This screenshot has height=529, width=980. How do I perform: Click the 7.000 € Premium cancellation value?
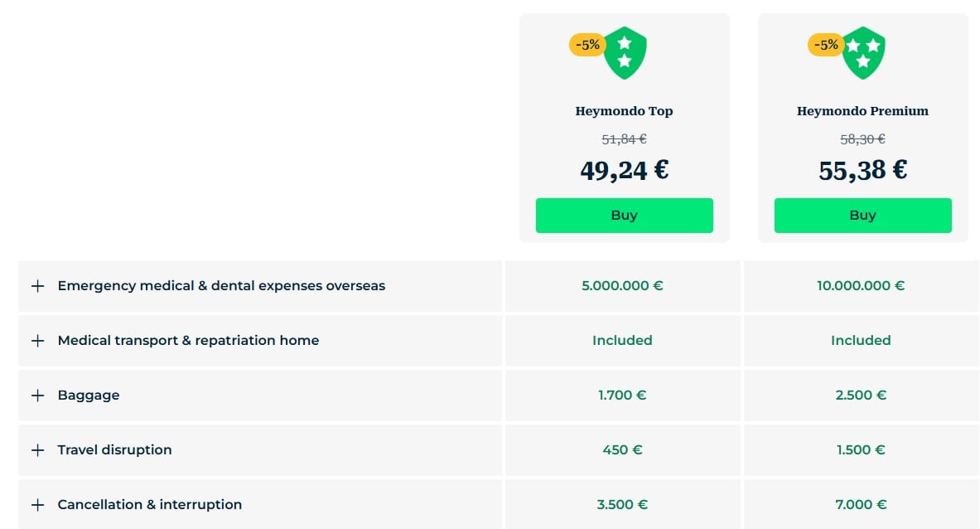click(x=861, y=505)
